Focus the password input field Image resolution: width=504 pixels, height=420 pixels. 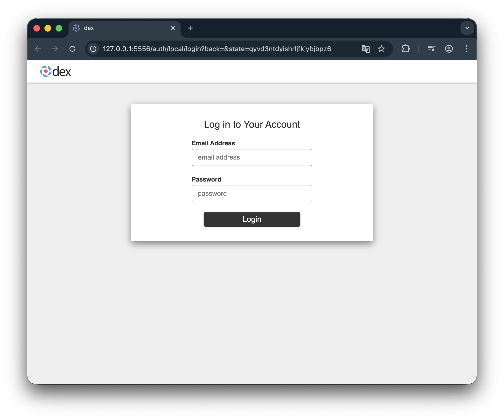coord(252,194)
